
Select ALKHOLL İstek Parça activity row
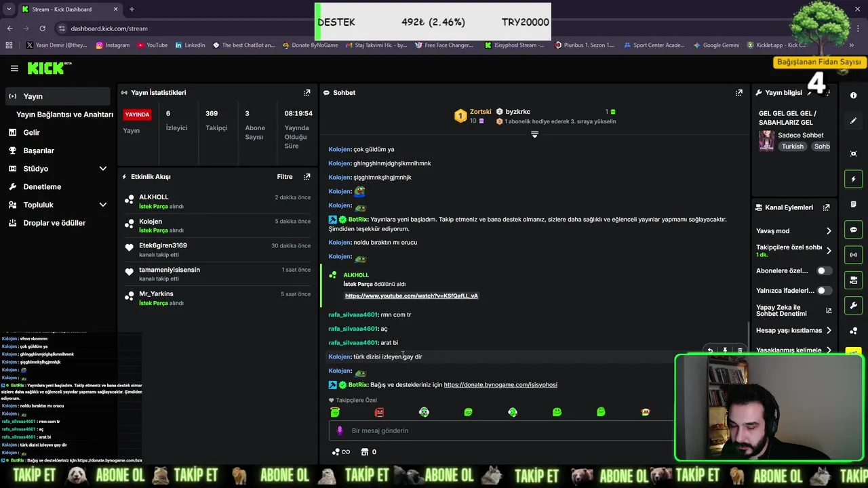click(x=217, y=201)
